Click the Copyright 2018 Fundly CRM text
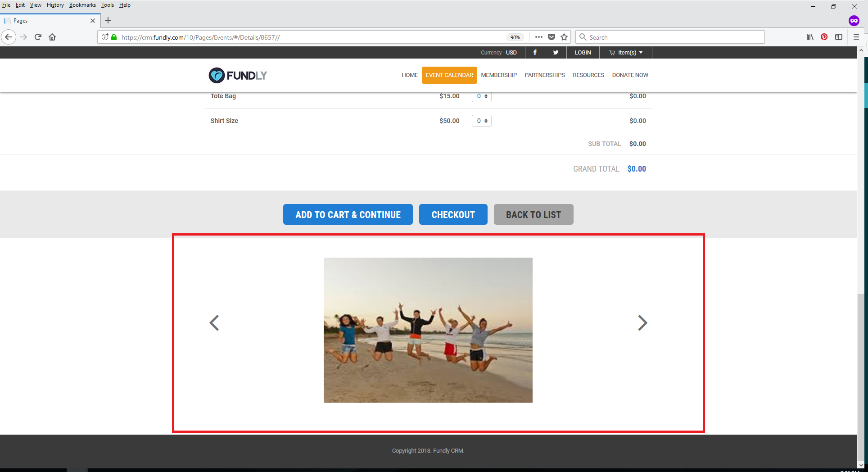Screen dimensions: 868x472 click(x=428, y=450)
